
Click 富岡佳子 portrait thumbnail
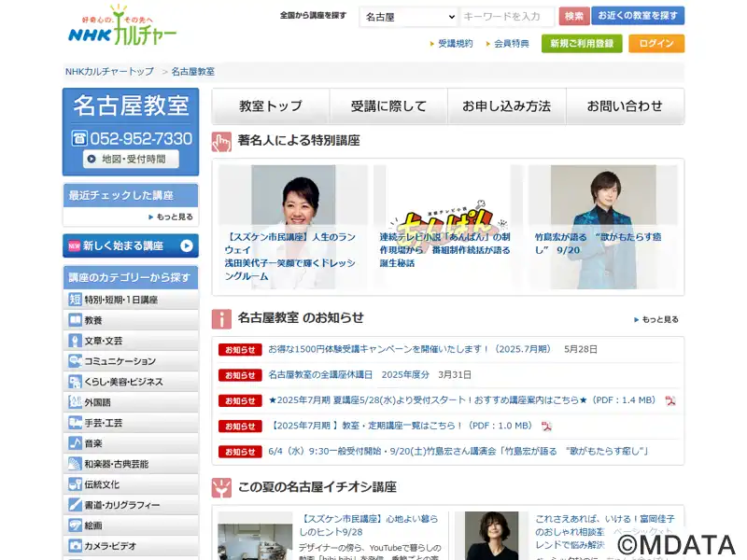pyautogui.click(x=492, y=536)
